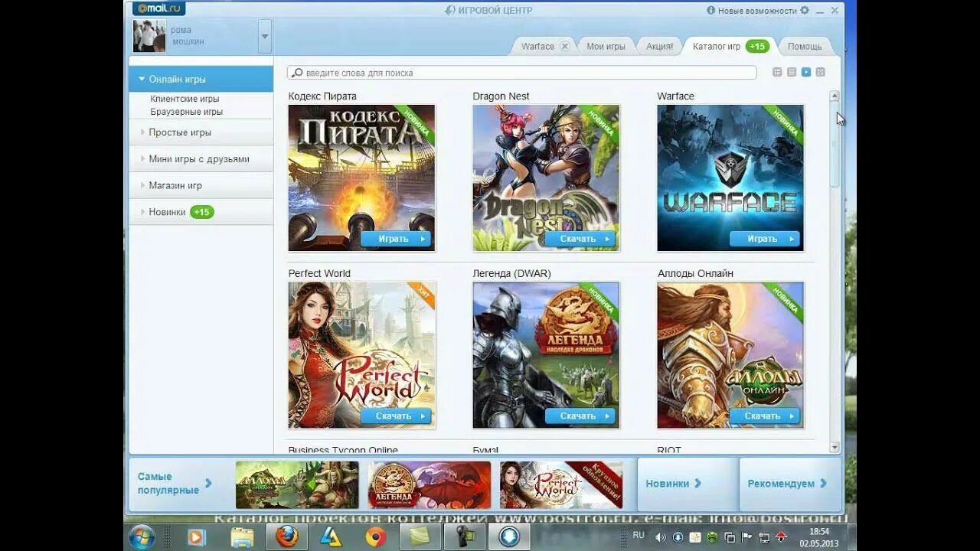
Task: Close the Warface tab with its X
Action: 565,46
